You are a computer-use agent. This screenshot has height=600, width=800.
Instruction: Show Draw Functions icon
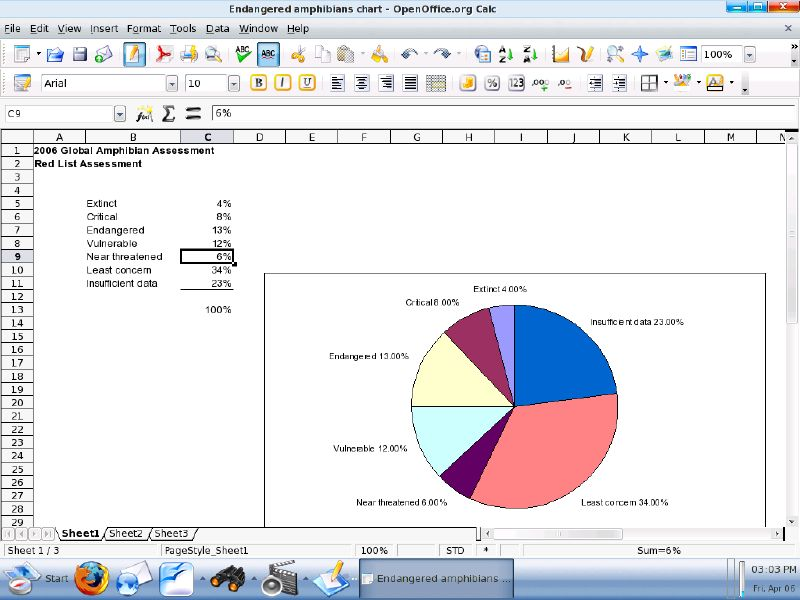tap(586, 54)
